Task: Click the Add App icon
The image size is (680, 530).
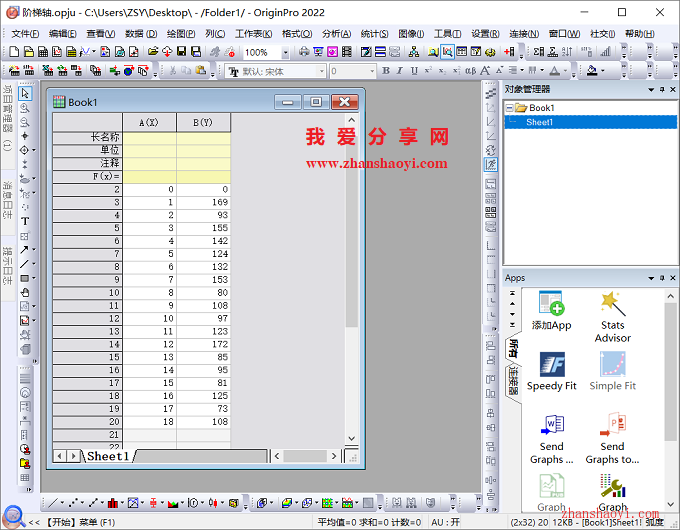Action: (552, 311)
